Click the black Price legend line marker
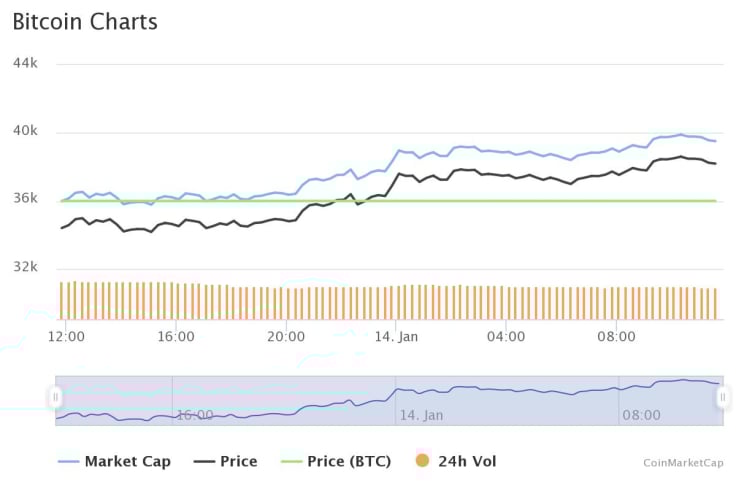The height and width of the screenshot is (491, 736). (204, 462)
